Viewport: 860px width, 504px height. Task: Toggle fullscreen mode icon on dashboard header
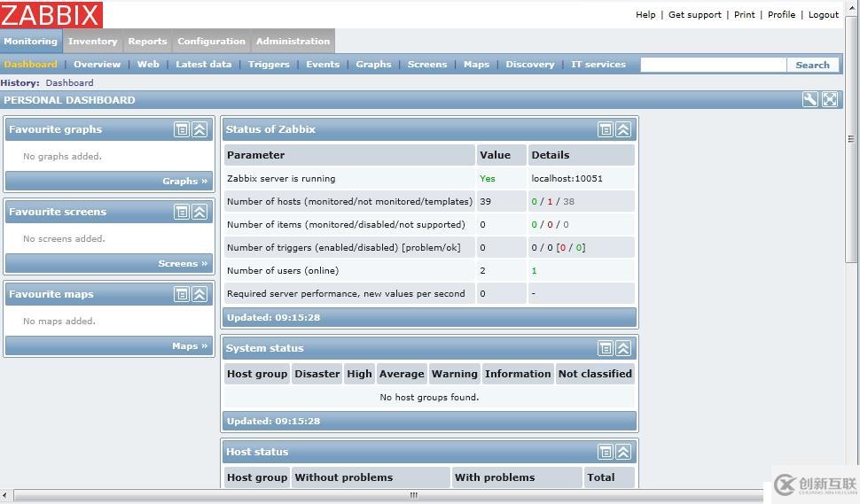[x=830, y=100]
